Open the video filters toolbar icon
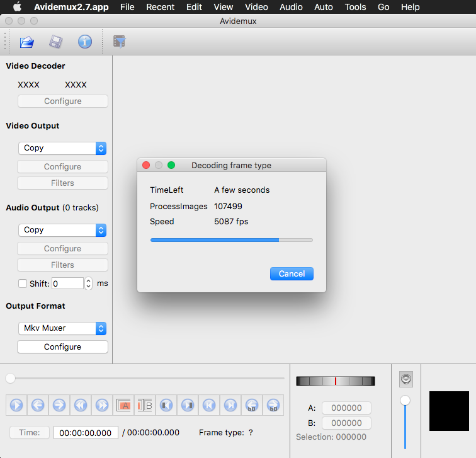The image size is (476, 458). tap(120, 42)
